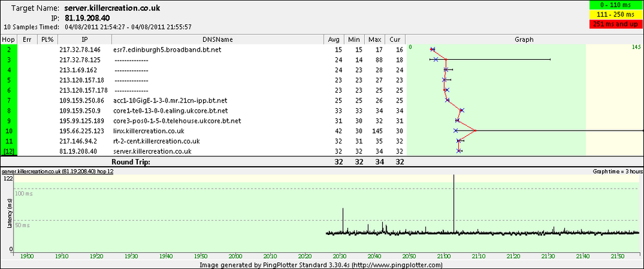Click the timeline graph title link for hop 12
644x269 pixels.
tap(57, 171)
